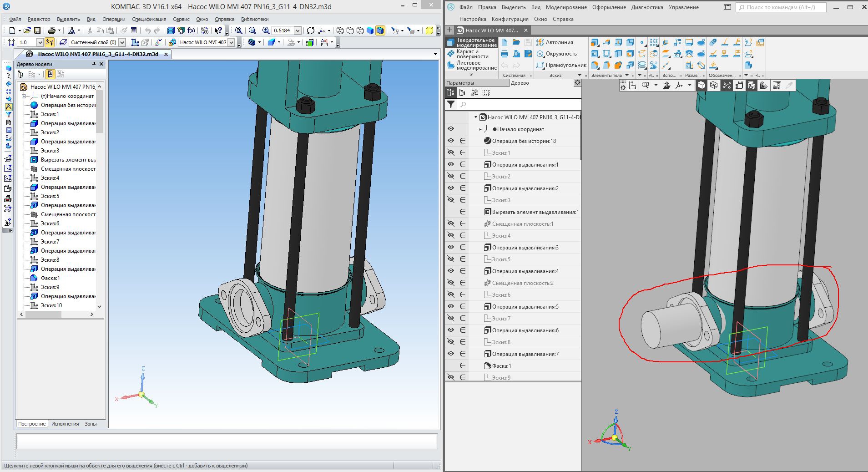Select Твердотельное моделирование toolset button
Image resolution: width=868 pixels, height=472 pixels.
471,42
